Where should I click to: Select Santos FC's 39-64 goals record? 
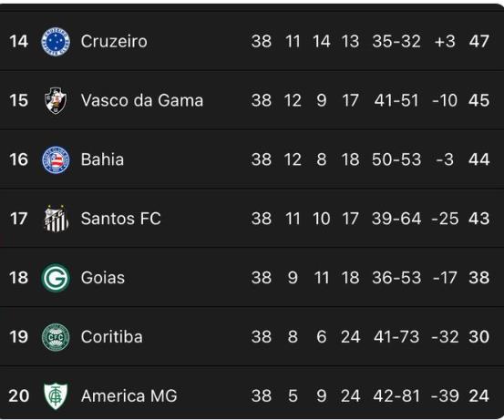pos(396,219)
